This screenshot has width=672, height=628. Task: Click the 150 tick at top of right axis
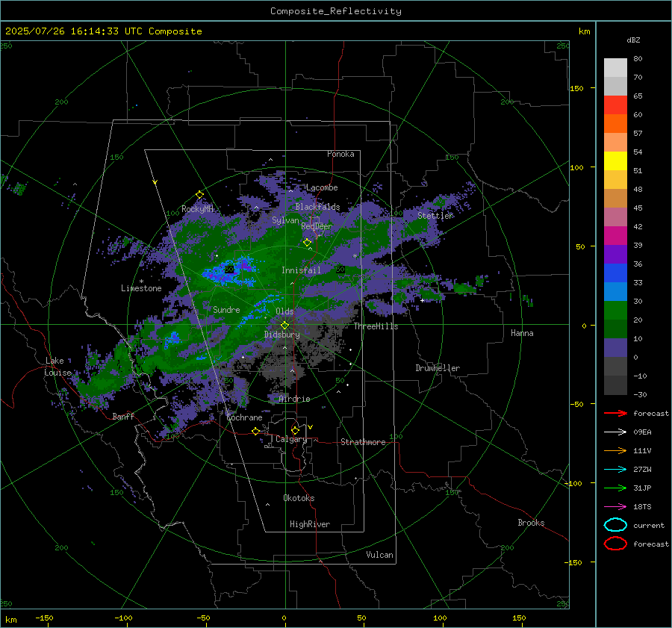(576, 88)
